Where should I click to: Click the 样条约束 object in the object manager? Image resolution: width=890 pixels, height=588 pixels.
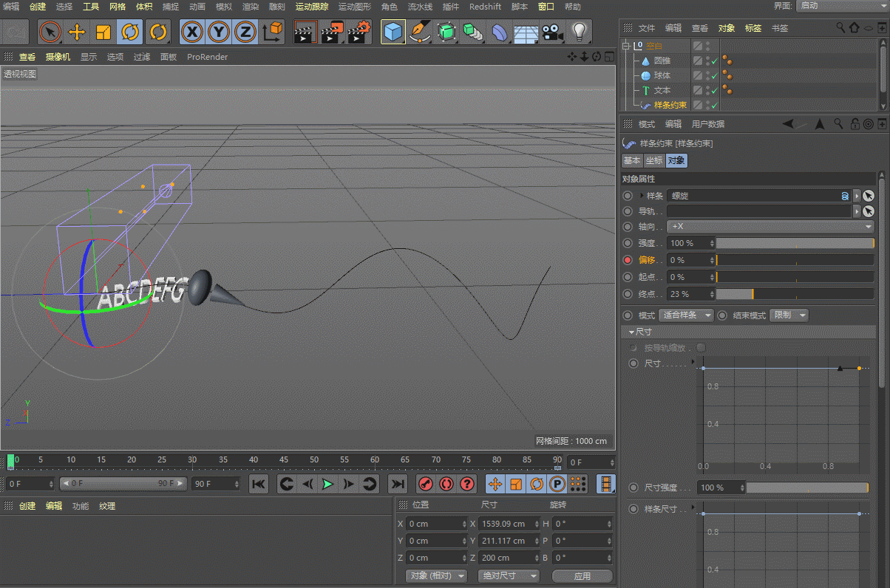point(669,105)
